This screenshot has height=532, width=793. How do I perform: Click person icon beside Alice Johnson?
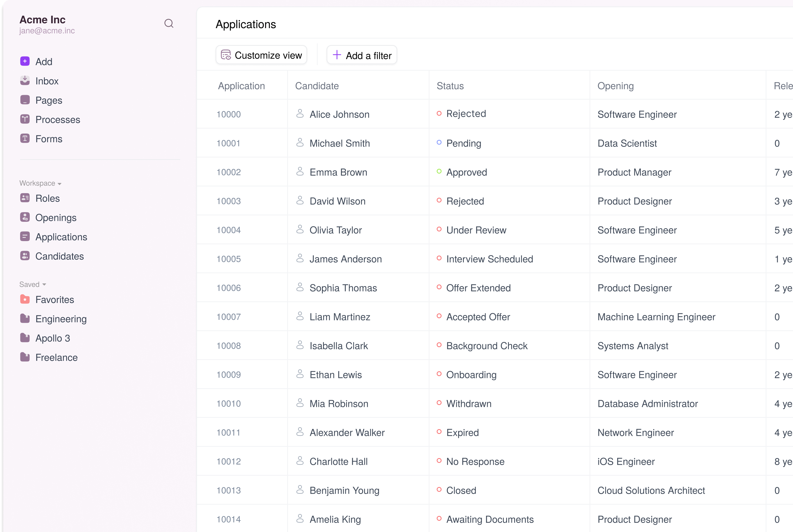click(300, 114)
